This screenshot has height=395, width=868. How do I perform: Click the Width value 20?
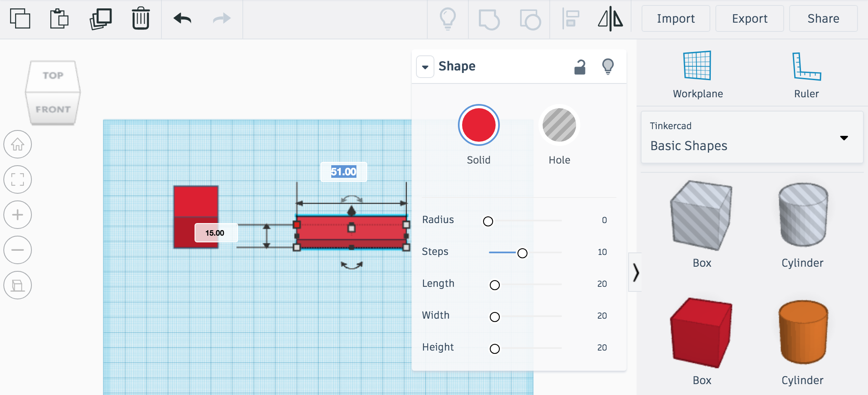click(x=602, y=316)
